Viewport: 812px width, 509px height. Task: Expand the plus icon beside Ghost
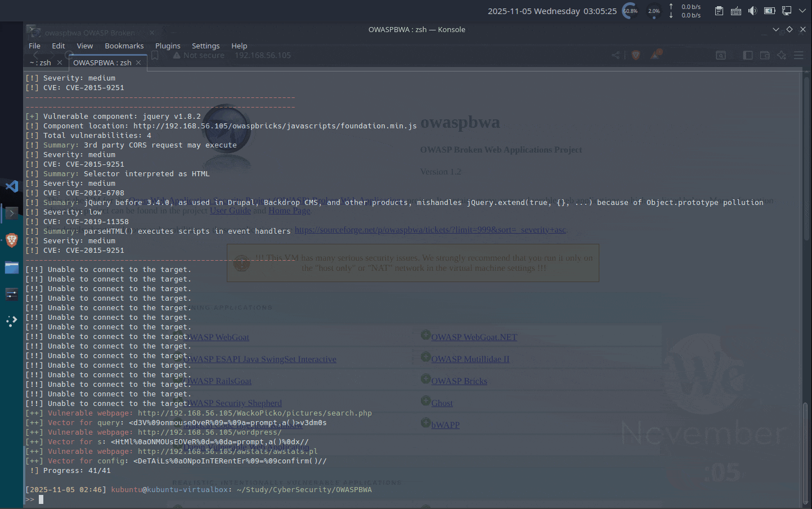[426, 401]
